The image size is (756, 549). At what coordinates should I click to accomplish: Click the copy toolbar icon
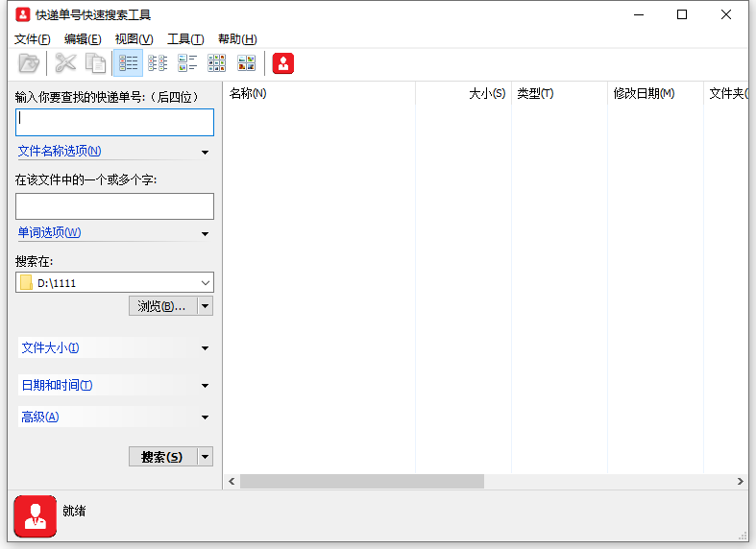click(x=95, y=63)
